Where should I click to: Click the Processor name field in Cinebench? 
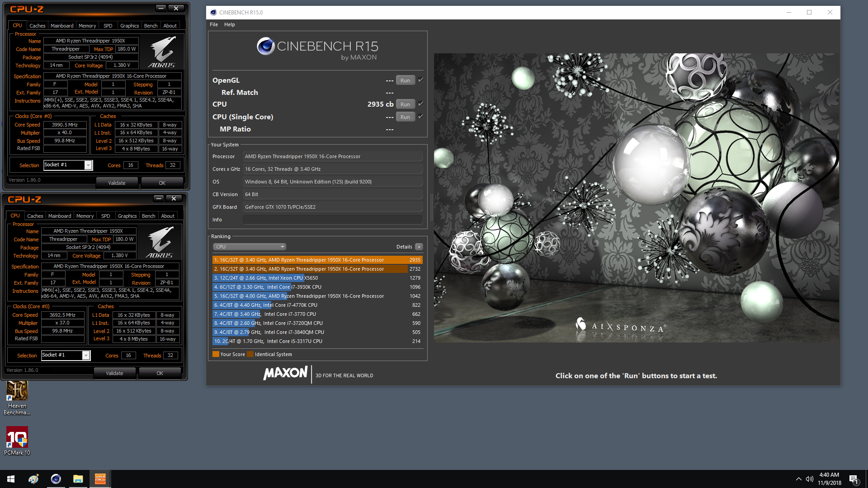[x=333, y=156]
